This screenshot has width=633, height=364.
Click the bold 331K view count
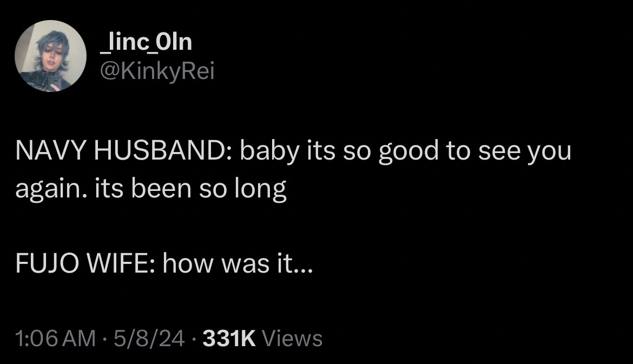(228, 339)
